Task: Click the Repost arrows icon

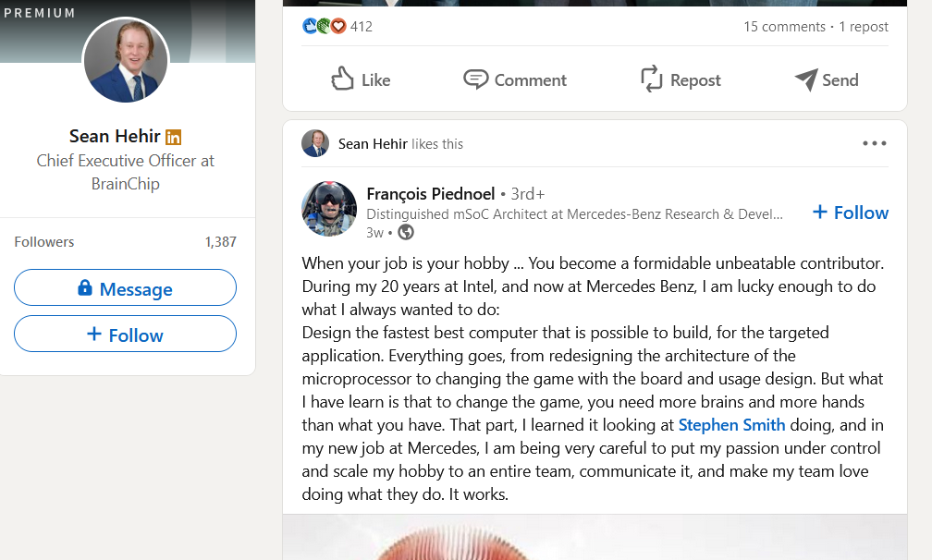Action: coord(652,79)
